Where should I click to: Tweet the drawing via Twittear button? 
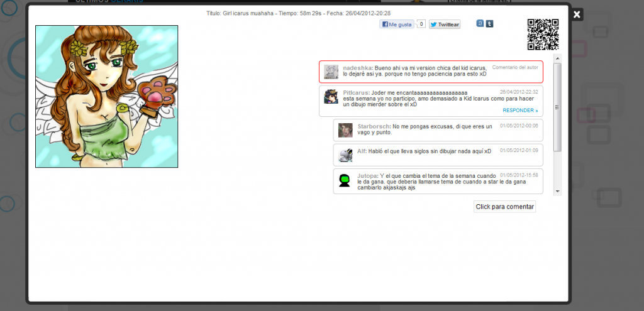(445, 25)
